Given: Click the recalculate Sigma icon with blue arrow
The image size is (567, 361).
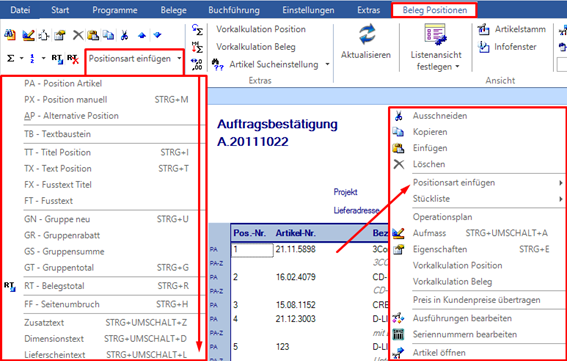Looking at the screenshot, I should pos(197,29).
